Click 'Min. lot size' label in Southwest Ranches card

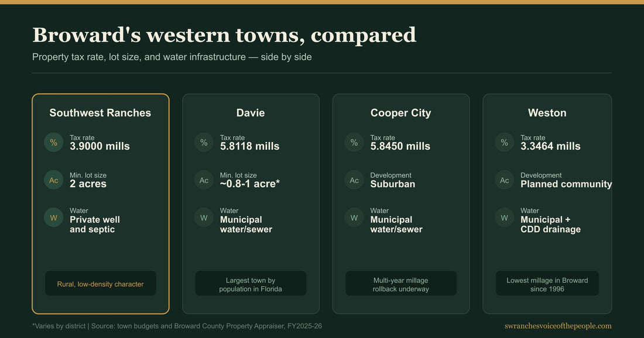[x=88, y=175]
